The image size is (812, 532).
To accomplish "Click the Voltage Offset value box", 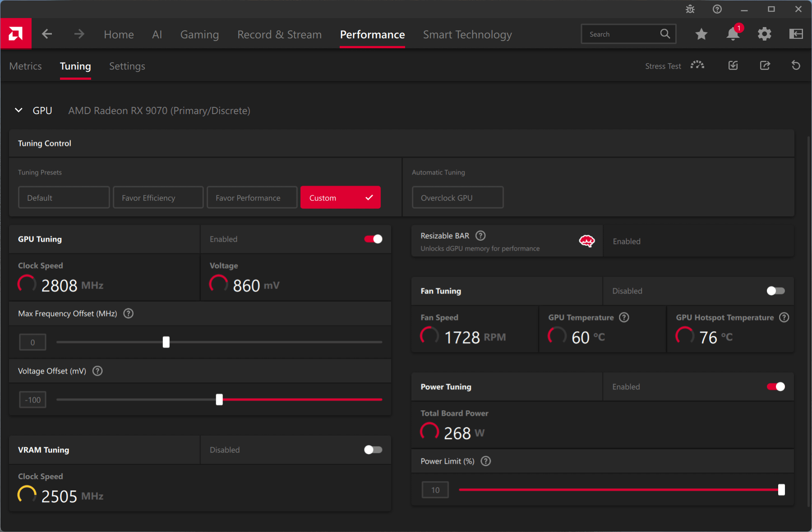I will pos(32,399).
